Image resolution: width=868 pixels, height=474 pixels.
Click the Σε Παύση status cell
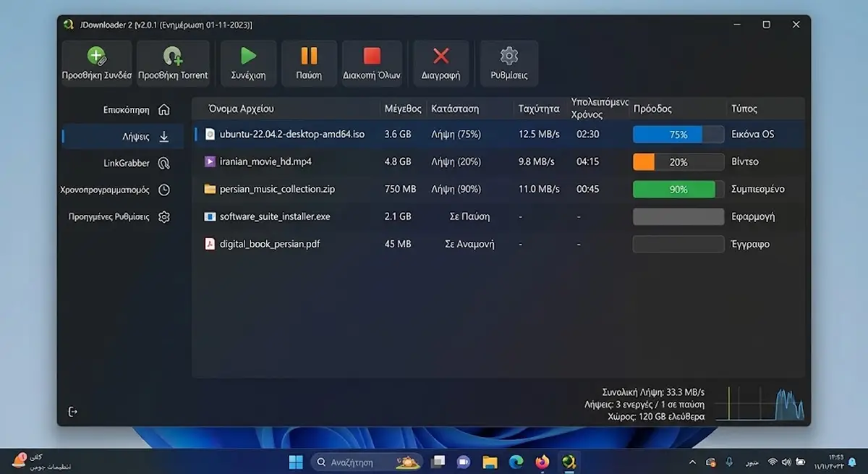469,216
